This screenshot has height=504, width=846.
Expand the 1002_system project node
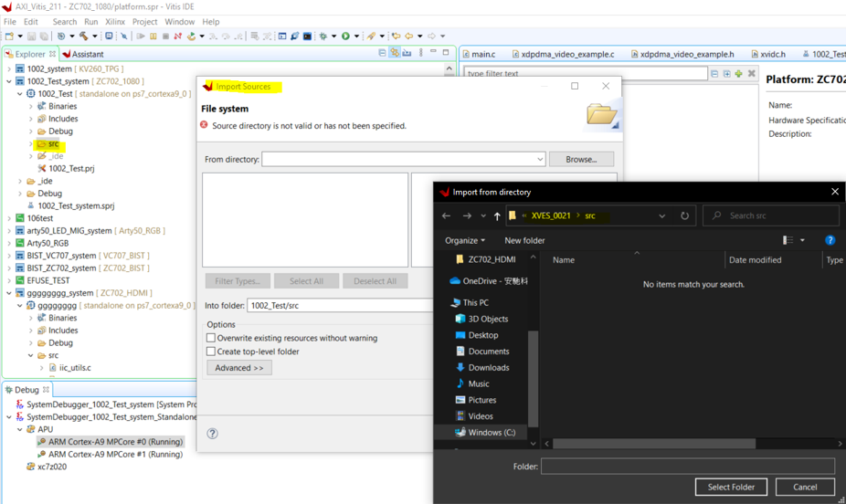click(8, 69)
